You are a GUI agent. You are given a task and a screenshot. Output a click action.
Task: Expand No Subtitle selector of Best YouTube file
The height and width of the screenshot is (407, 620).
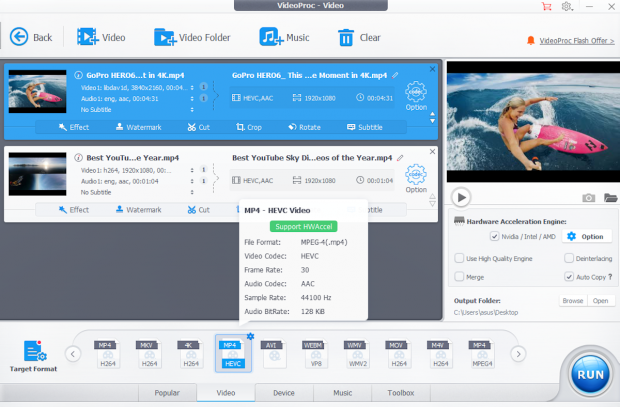tap(192, 192)
